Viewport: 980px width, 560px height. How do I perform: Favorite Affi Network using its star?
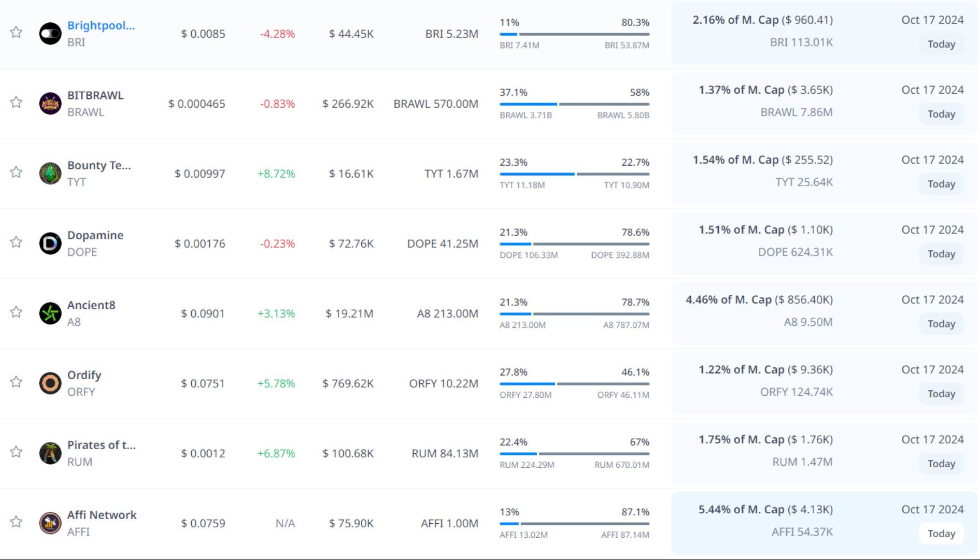click(16, 522)
